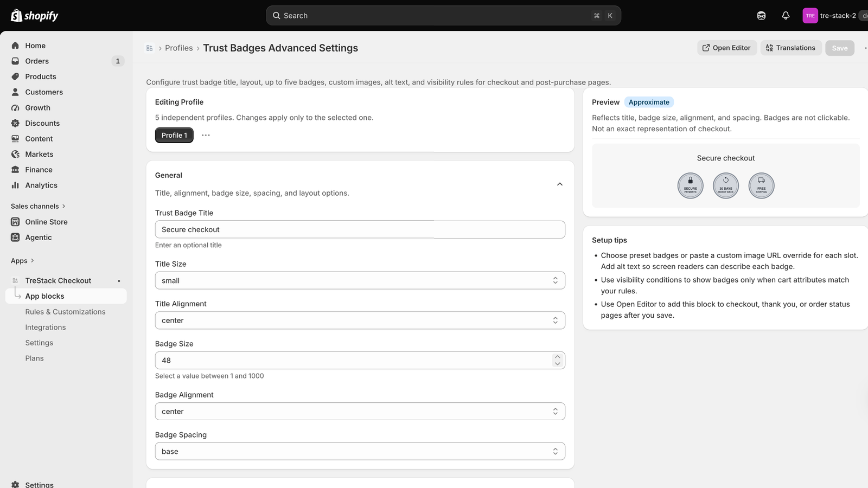The height and width of the screenshot is (488, 868).
Task: Select App blocks in sidebar
Action: [x=66, y=296]
